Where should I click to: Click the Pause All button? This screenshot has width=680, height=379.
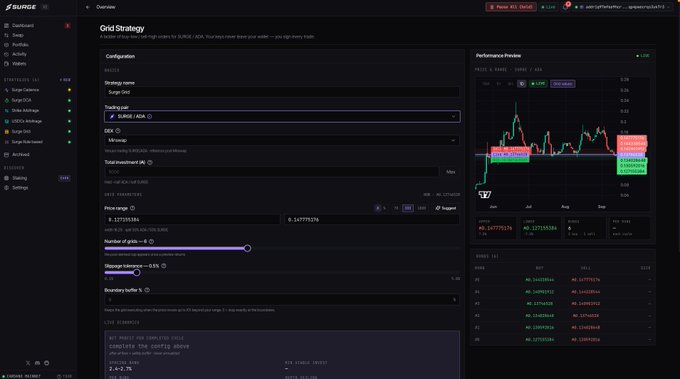point(511,7)
